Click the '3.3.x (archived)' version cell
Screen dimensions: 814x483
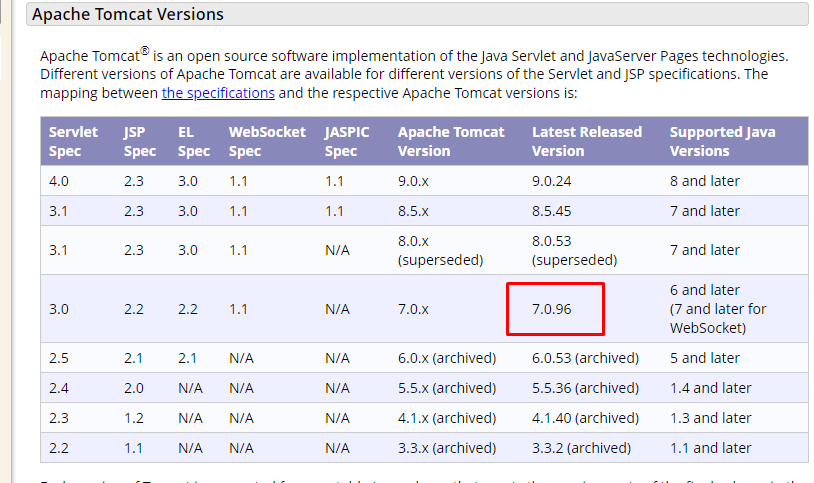tap(447, 448)
